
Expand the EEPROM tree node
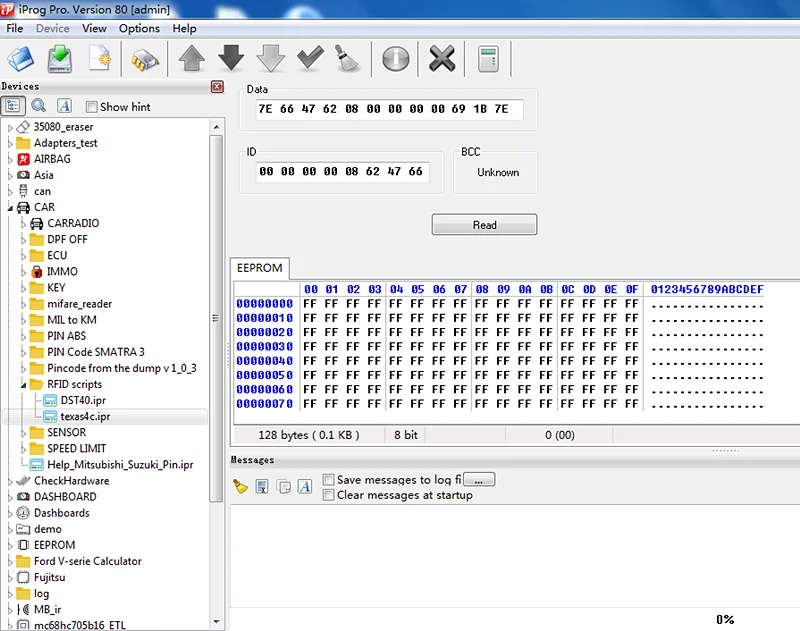point(10,546)
